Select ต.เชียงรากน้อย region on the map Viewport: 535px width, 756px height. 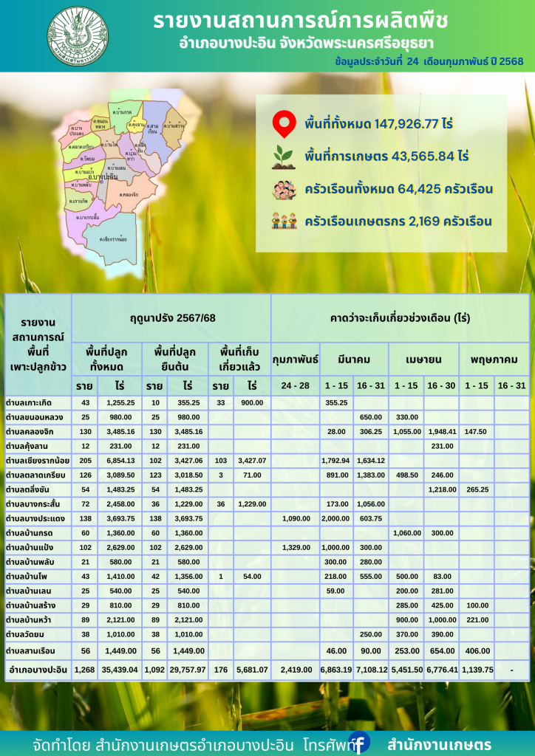point(112,238)
